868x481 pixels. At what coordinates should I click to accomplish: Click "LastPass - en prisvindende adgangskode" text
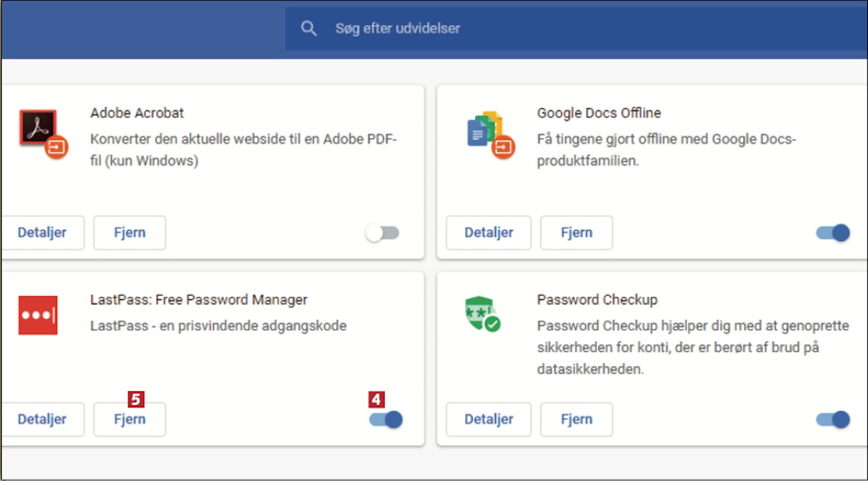tap(218, 326)
